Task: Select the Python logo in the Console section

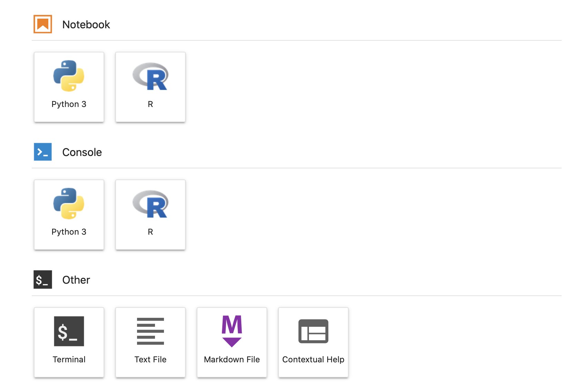Action: point(69,204)
